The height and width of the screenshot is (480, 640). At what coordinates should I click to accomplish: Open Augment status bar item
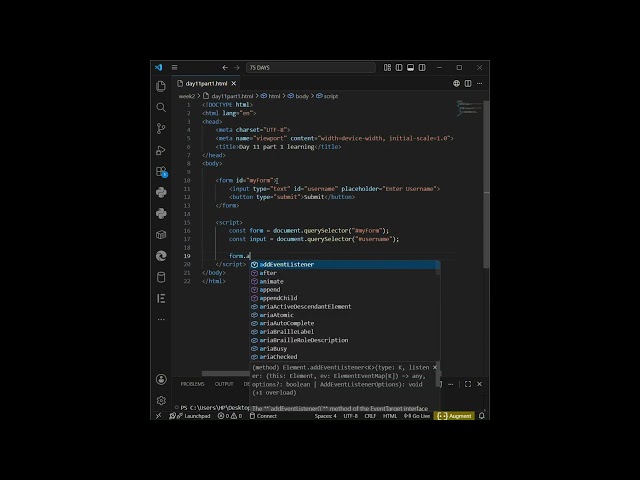[x=454, y=416]
